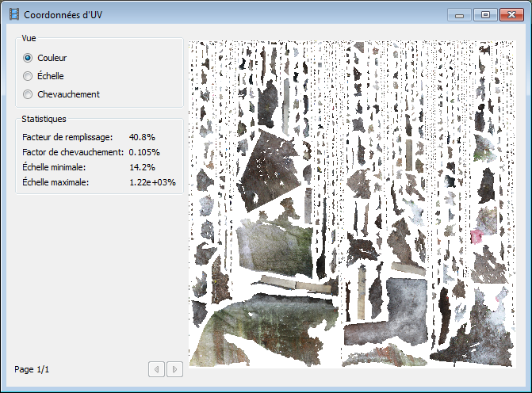This screenshot has width=532, height=393.
Task: Click the Coordonnées d'UV title text
Action: (63, 14)
